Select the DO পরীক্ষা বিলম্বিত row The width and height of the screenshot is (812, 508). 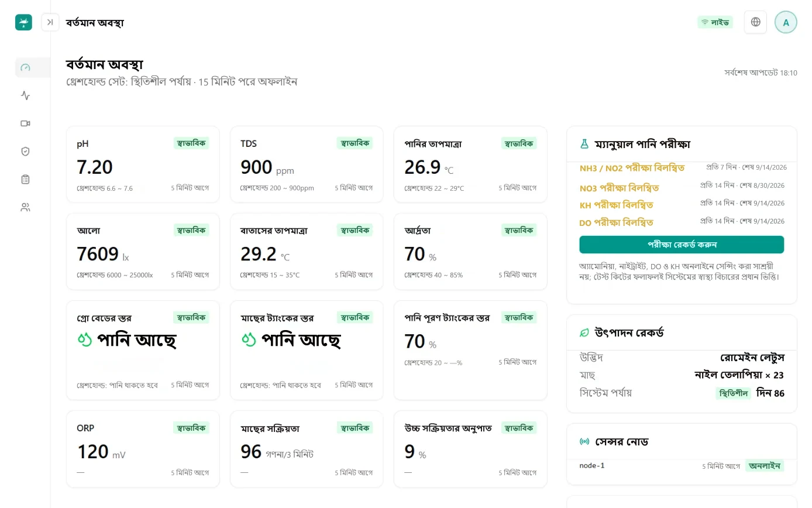click(x=683, y=222)
